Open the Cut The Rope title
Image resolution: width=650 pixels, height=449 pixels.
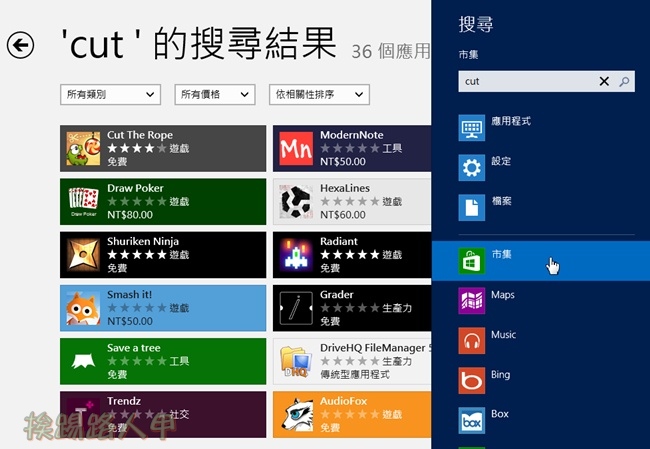pyautogui.click(x=140, y=135)
